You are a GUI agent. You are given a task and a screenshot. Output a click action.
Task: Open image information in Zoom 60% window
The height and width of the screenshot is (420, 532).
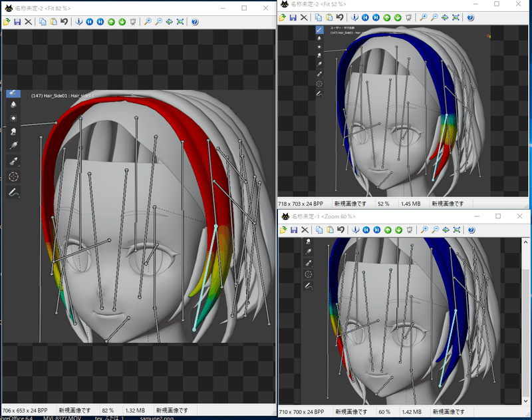356,230
